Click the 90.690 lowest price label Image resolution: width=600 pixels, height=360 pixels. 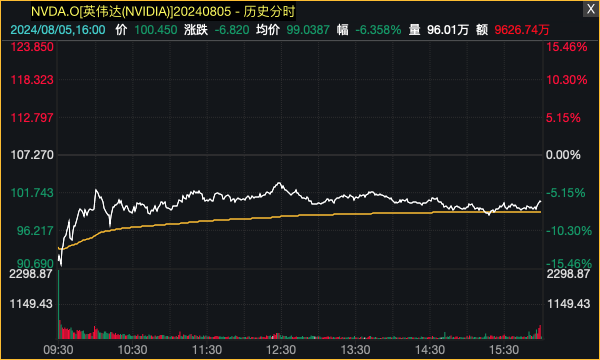pyautogui.click(x=35, y=263)
